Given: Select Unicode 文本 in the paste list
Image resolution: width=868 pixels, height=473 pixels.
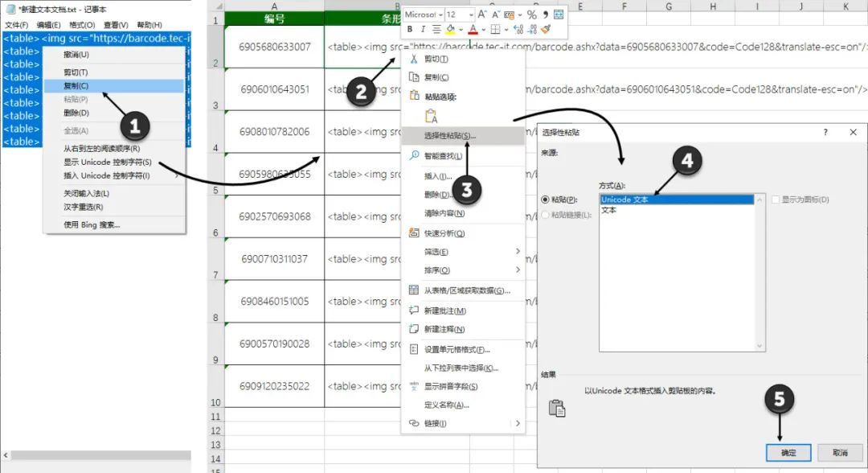Looking at the screenshot, I should (x=677, y=199).
